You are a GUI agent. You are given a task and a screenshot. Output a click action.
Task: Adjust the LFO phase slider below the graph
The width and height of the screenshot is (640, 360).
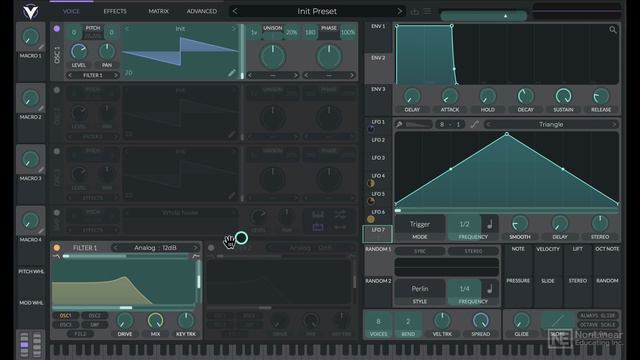click(x=507, y=211)
